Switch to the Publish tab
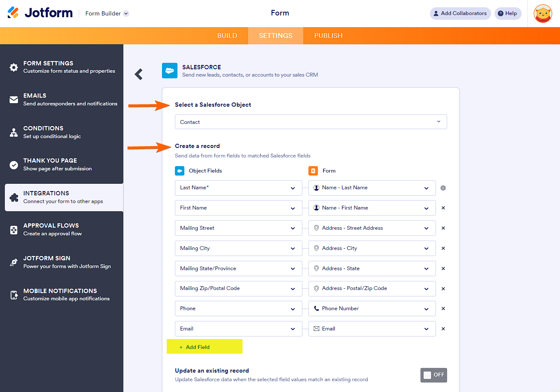The width and height of the screenshot is (560, 392). pyautogui.click(x=328, y=36)
